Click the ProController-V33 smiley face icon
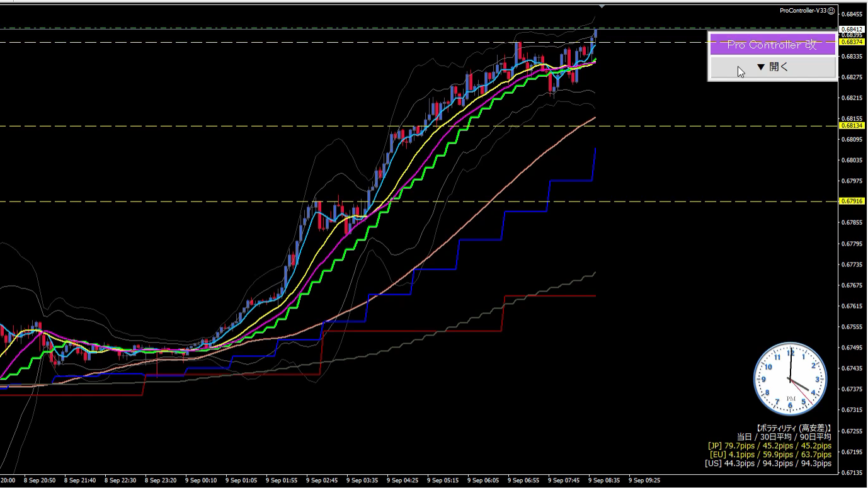Screen dimensions: 868x488 pos(831,11)
